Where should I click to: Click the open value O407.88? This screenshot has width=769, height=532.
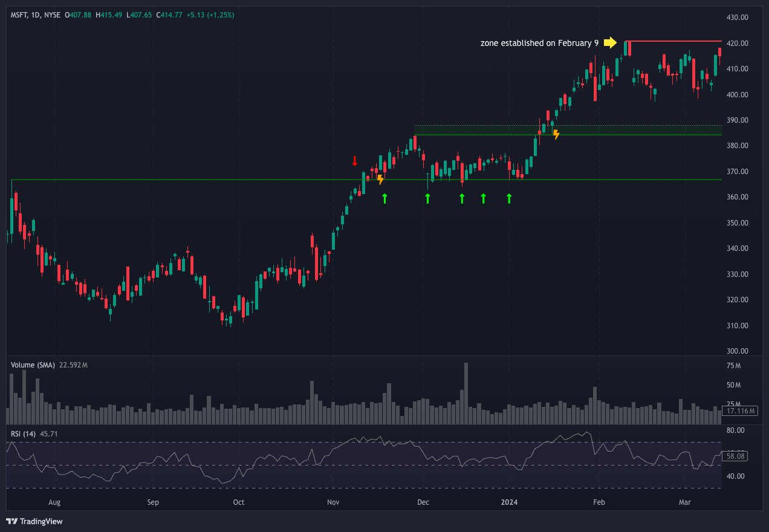pyautogui.click(x=78, y=15)
